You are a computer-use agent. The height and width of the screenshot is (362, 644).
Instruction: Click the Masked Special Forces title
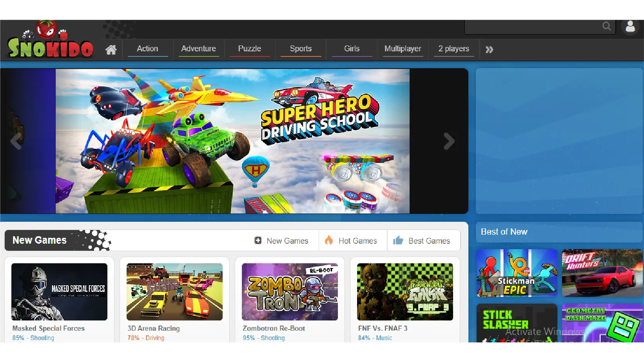(49, 328)
